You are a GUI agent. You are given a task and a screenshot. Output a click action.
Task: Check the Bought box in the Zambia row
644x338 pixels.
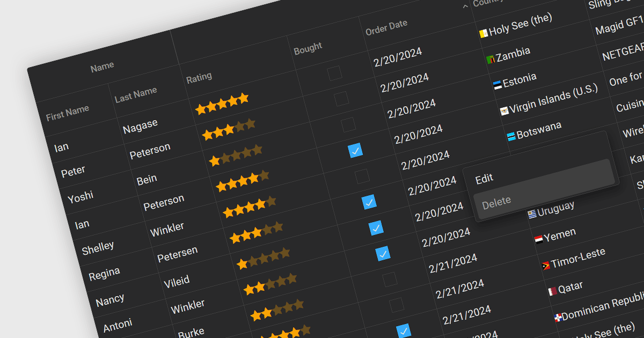point(341,99)
